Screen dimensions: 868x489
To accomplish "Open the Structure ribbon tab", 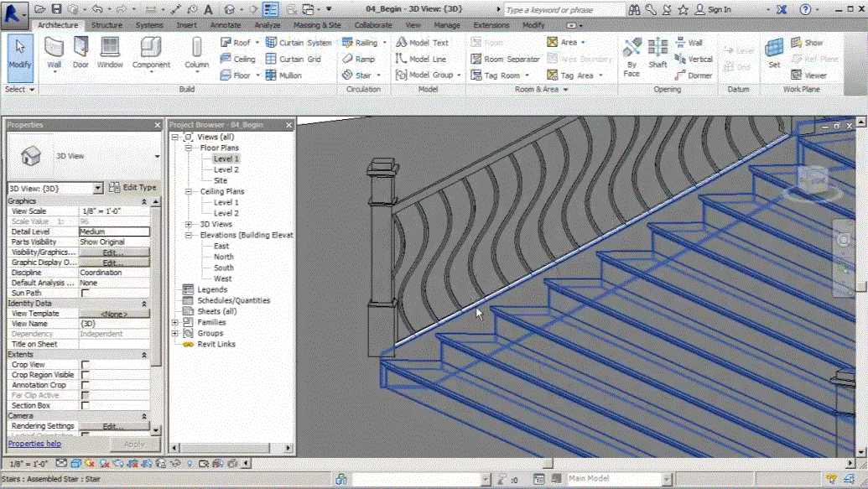I will coord(107,25).
